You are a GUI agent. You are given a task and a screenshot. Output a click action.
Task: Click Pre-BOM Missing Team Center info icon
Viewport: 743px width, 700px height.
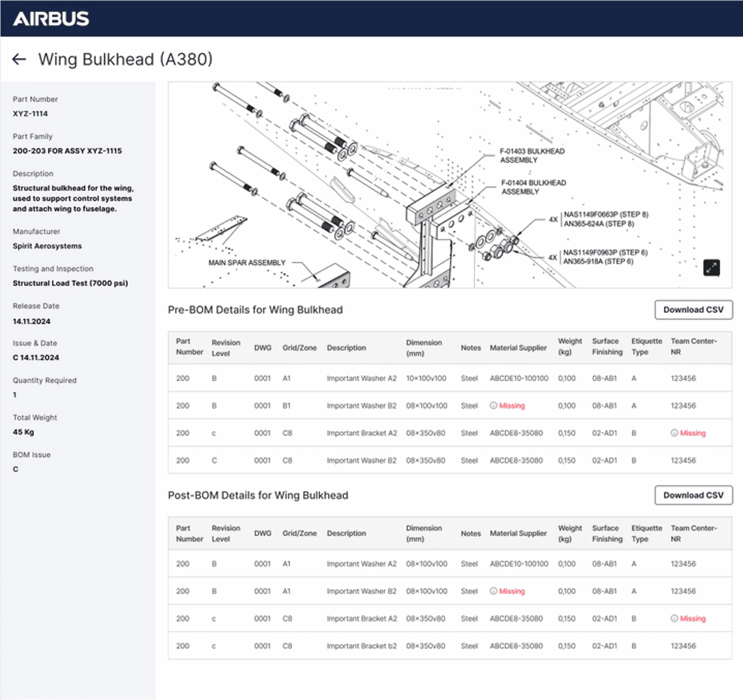click(x=674, y=433)
